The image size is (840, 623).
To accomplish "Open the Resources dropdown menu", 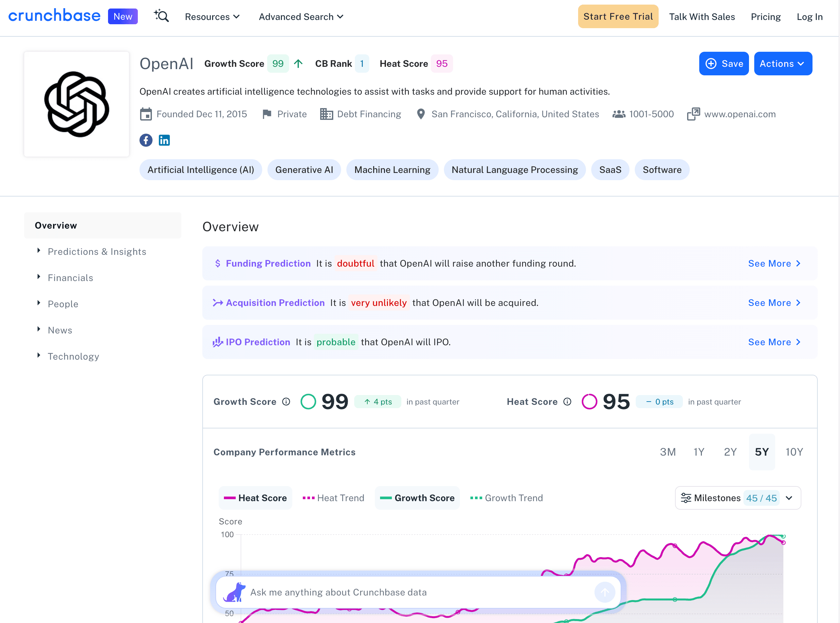I will point(212,17).
